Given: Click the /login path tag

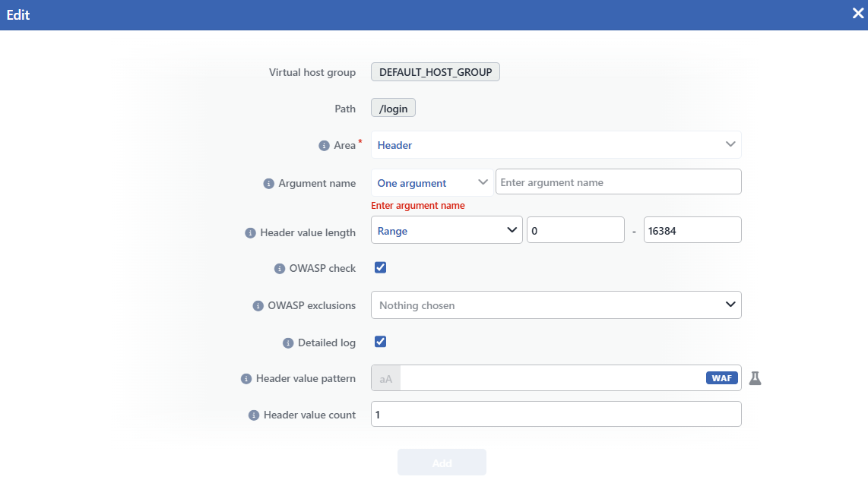Looking at the screenshot, I should click(x=393, y=109).
